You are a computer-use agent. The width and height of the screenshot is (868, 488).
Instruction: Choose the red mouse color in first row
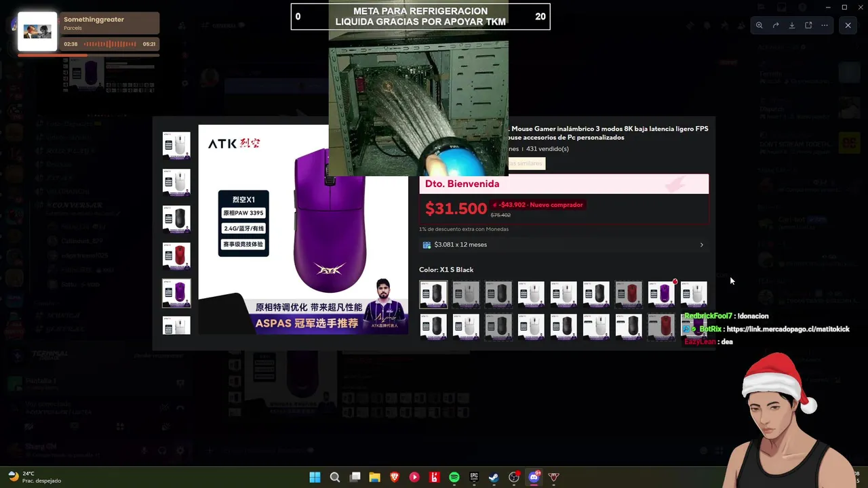tap(629, 294)
